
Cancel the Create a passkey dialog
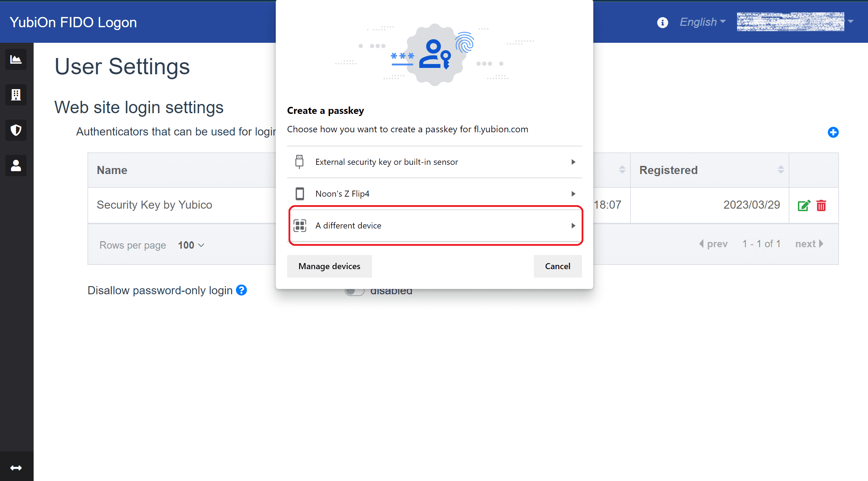tap(558, 266)
